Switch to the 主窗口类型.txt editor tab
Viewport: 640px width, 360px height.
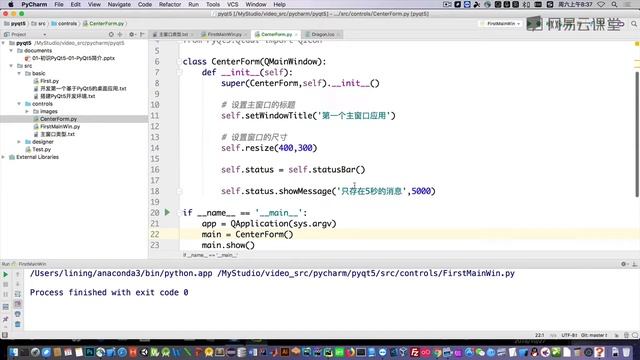click(x=173, y=34)
